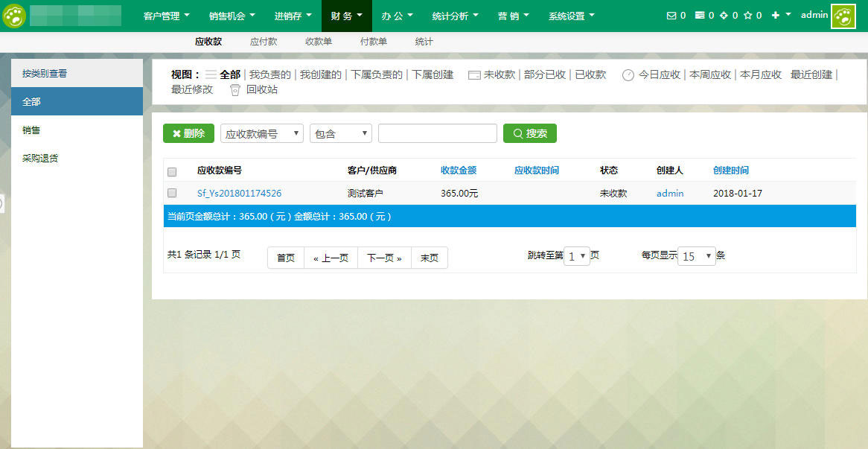
Task: Click the list icon before 未收款 view
Action: pos(472,75)
